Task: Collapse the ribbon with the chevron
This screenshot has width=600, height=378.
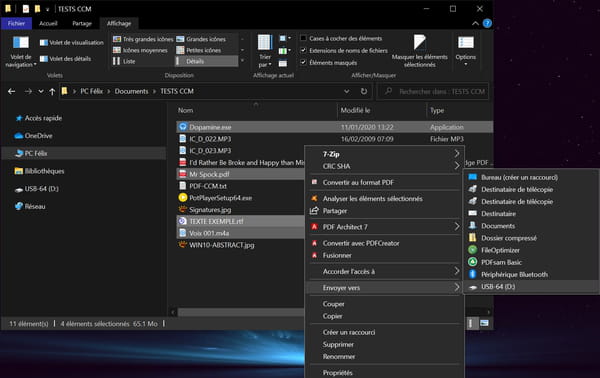Action: click(x=475, y=23)
